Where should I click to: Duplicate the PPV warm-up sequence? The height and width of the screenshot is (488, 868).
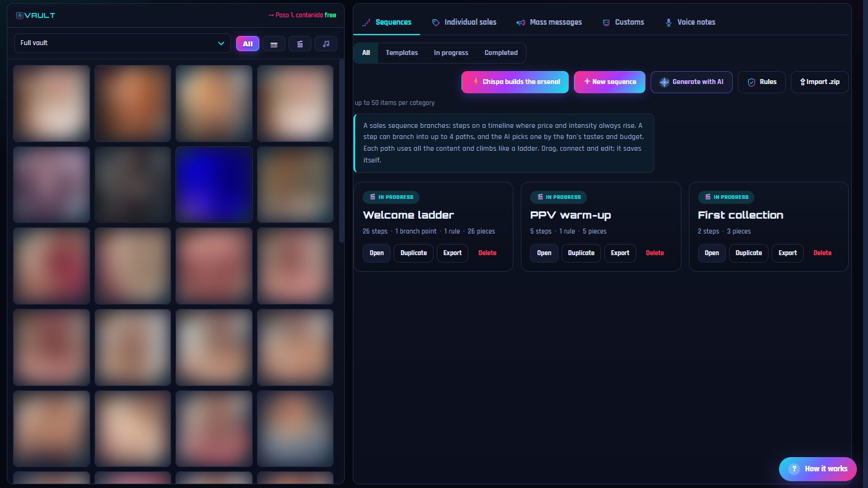pos(581,253)
